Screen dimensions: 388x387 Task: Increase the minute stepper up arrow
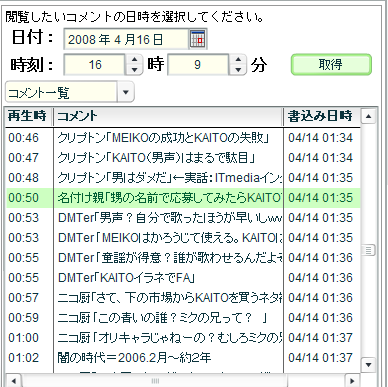click(x=238, y=60)
